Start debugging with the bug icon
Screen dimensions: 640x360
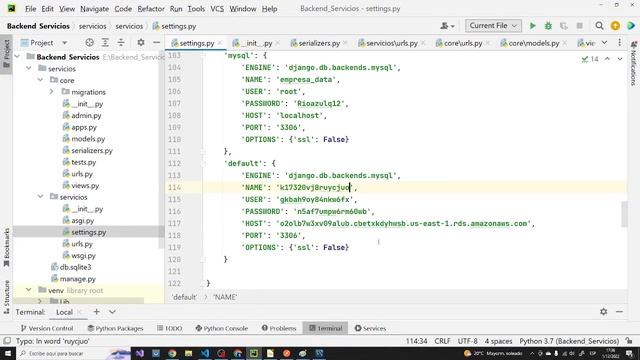point(548,26)
